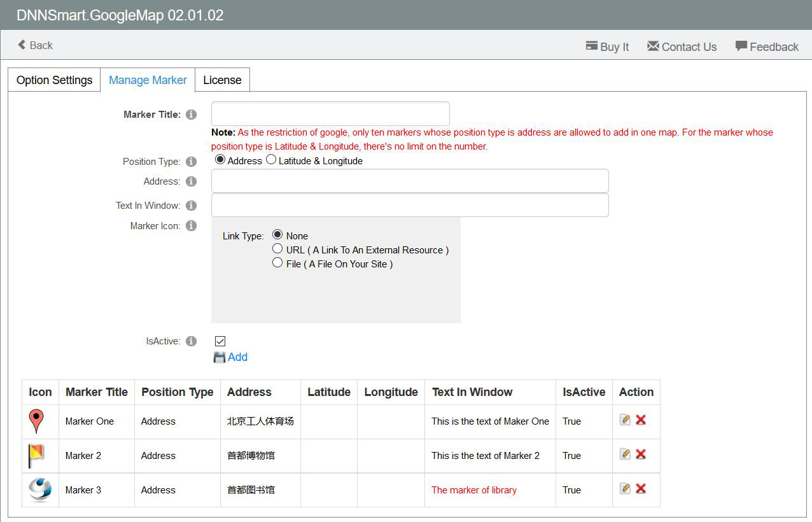Open the Option Settings tab
Viewport: 812px width, 522px height.
point(54,80)
